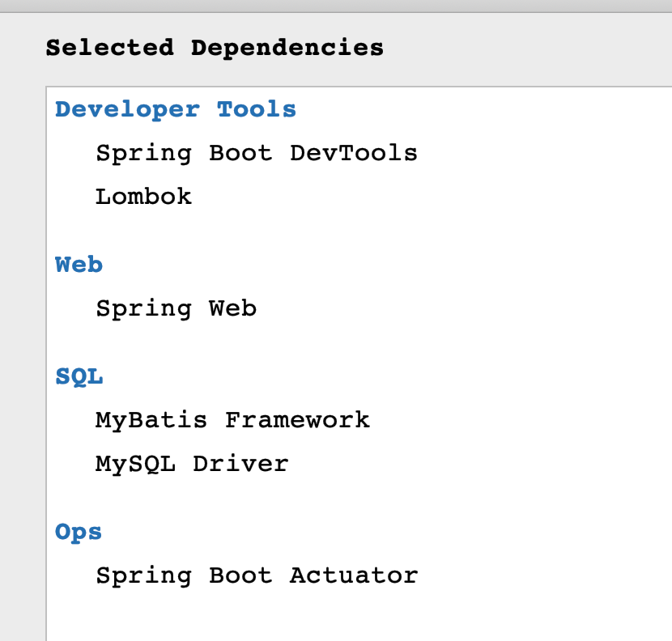Collapse the SQL category group
The height and width of the screenshot is (641, 672).
click(x=79, y=376)
